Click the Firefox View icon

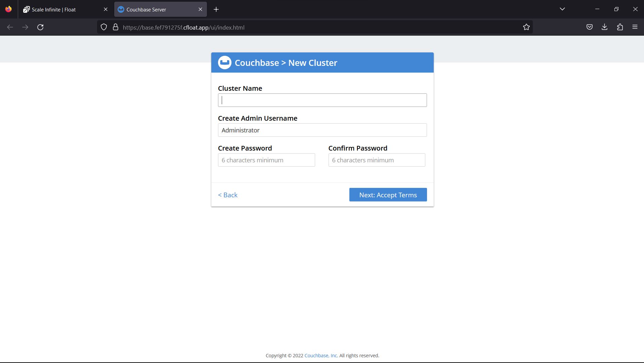pos(8,9)
